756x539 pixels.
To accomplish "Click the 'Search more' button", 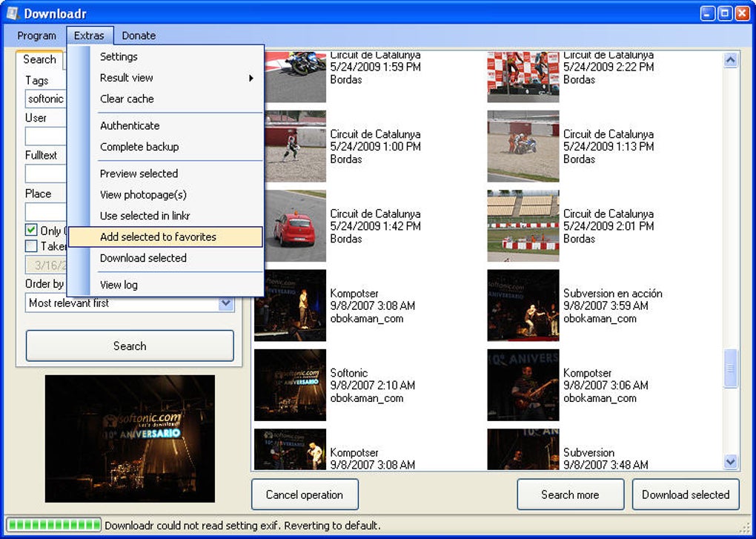I will [571, 495].
